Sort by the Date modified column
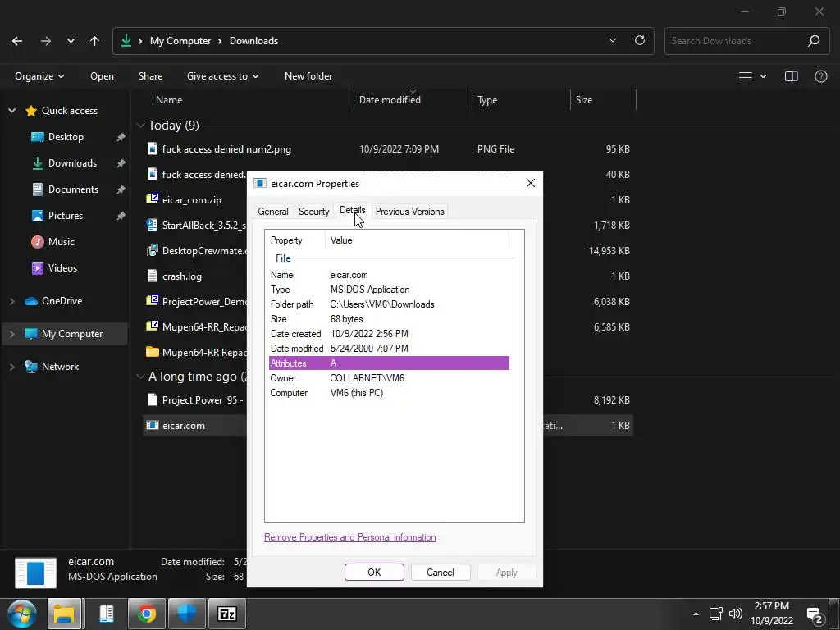This screenshot has width=840, height=630. [x=390, y=99]
